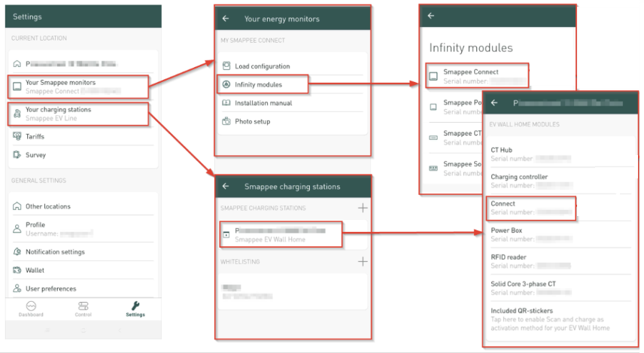Click the Smappee CT module icon
644x353 pixels.
tap(433, 138)
